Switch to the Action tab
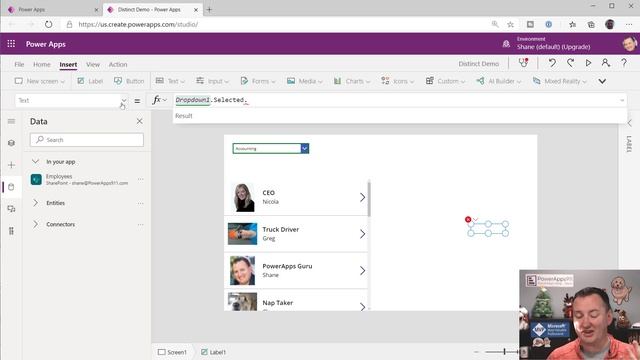Viewport: 640px width, 360px height. coord(118,64)
